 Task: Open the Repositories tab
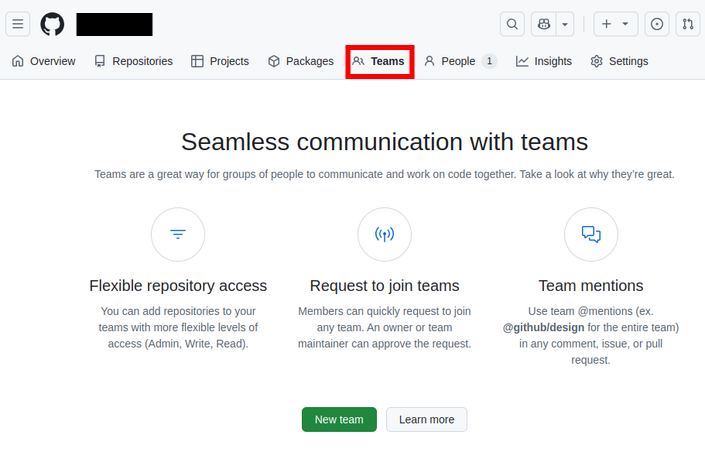coord(134,61)
